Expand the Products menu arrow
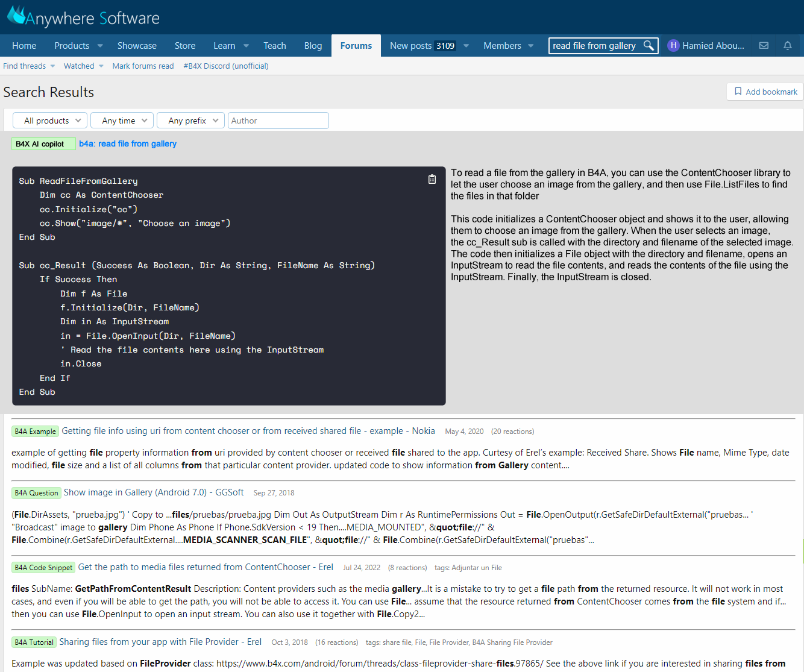This screenshot has height=672, width=804. click(x=100, y=46)
